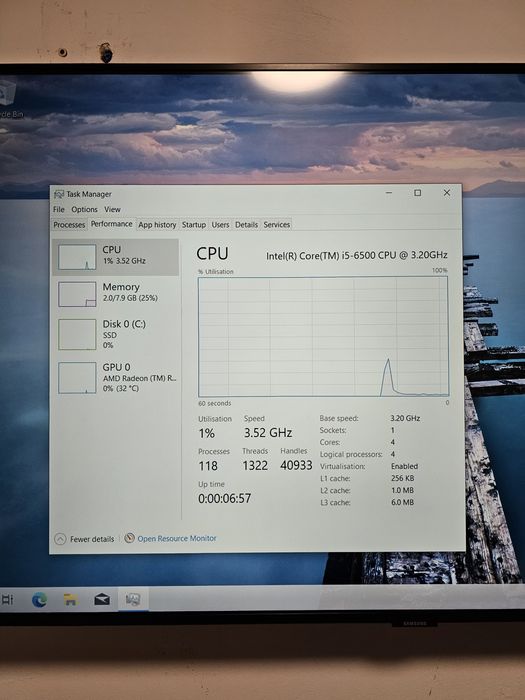Click the Task Manager title bar icon

[59, 194]
